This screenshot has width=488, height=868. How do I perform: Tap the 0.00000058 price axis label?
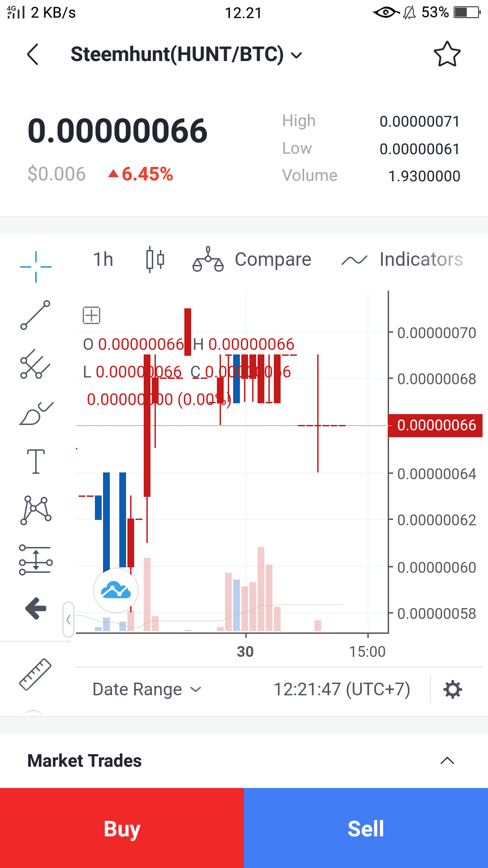tap(436, 613)
